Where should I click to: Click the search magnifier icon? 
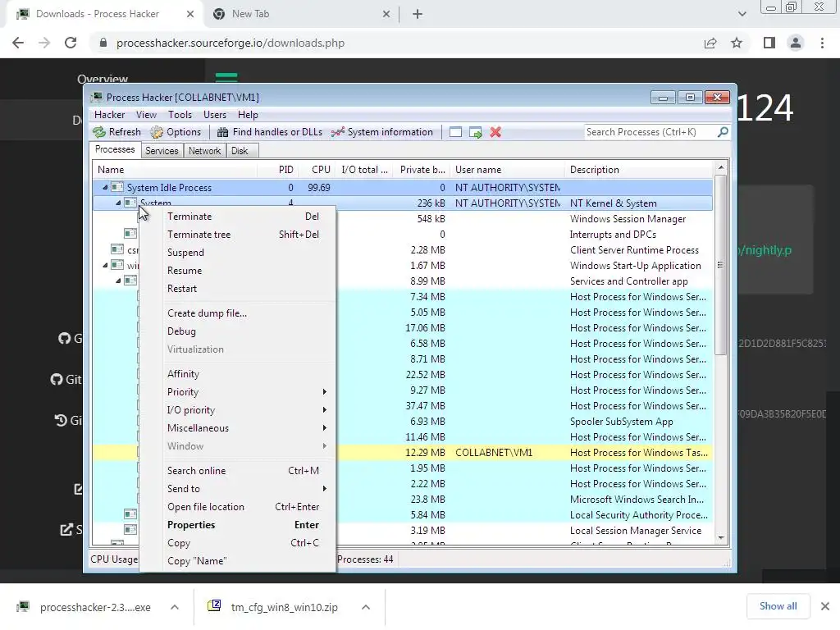(723, 132)
